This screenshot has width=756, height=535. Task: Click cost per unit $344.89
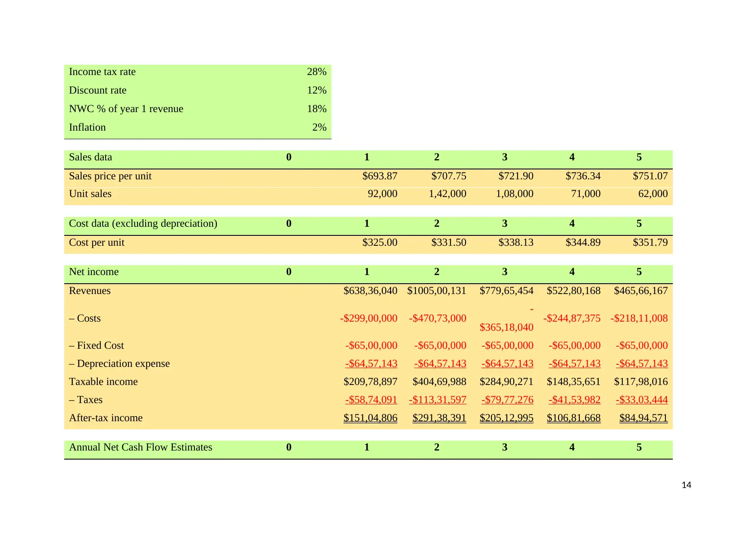click(x=583, y=242)
